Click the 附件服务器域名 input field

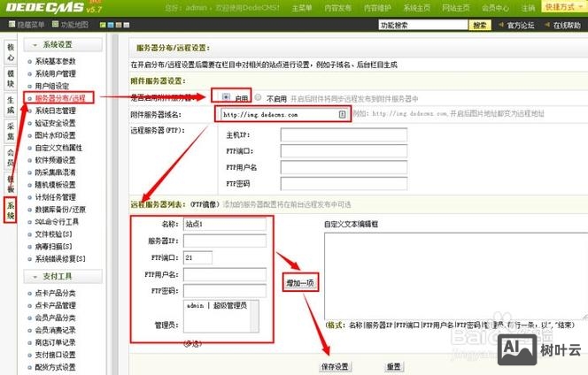tap(283, 114)
